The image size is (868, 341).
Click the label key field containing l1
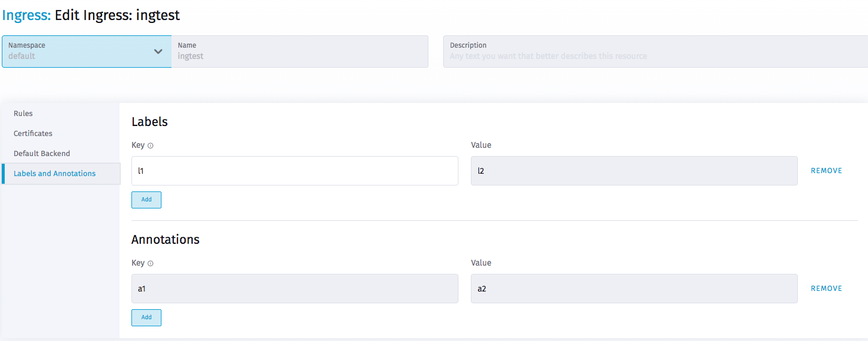pyautogui.click(x=295, y=170)
